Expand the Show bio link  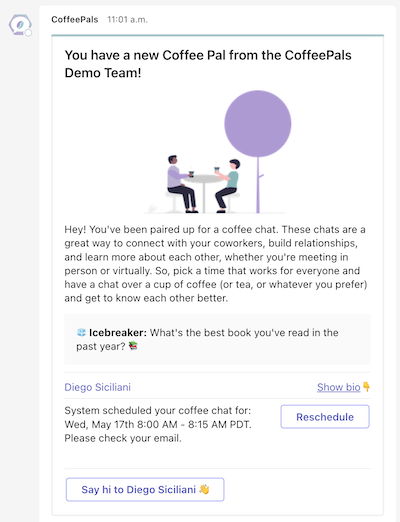(x=339, y=387)
